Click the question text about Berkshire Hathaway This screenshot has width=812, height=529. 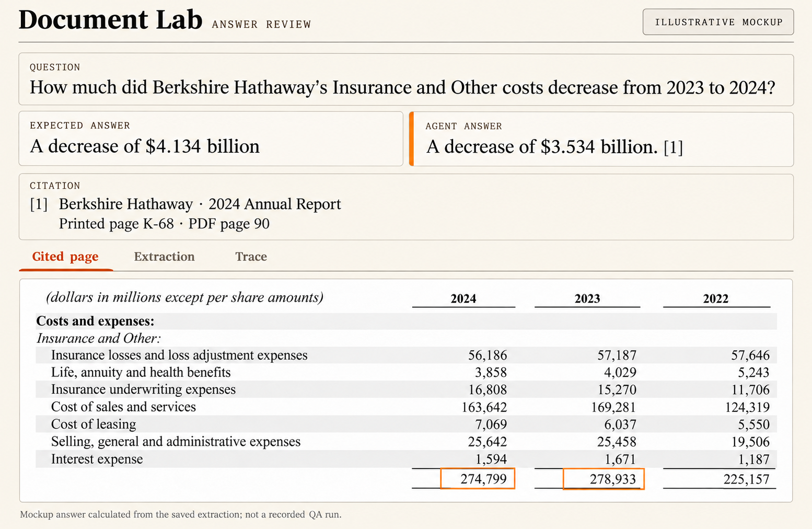[402, 87]
